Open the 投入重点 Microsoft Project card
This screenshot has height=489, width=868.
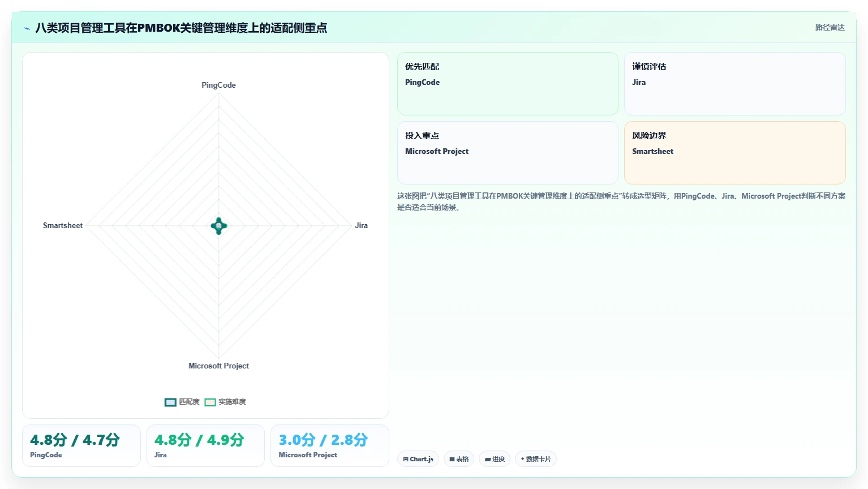tap(508, 153)
